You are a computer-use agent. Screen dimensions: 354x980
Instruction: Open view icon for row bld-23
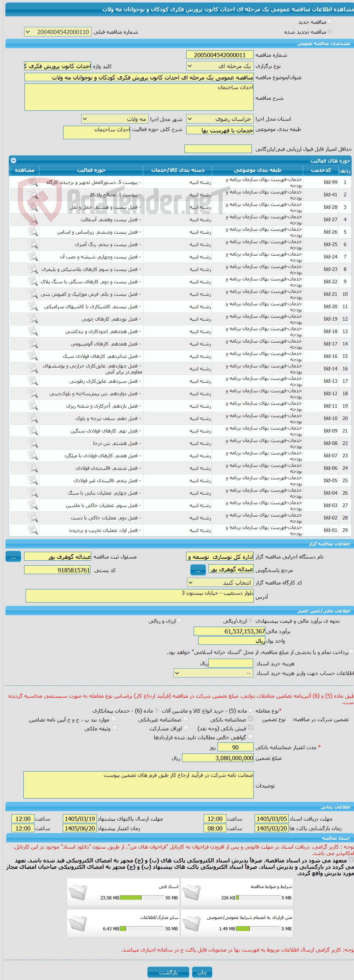point(33,269)
